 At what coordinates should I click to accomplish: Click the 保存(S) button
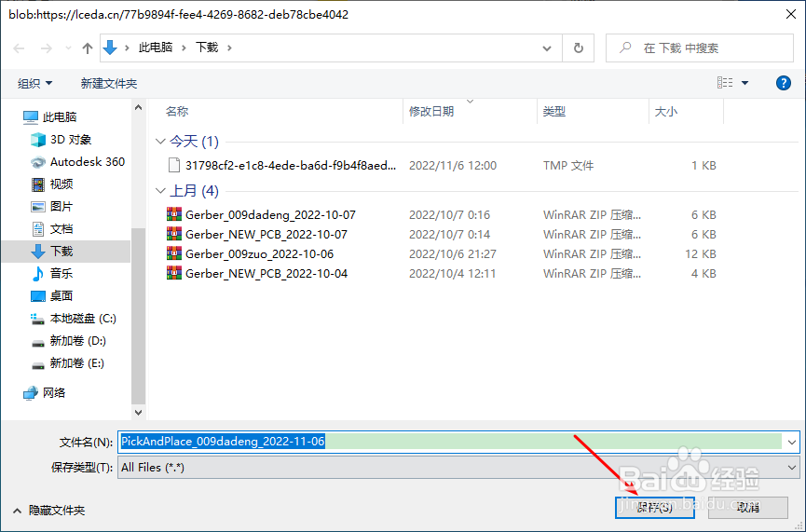tap(654, 508)
